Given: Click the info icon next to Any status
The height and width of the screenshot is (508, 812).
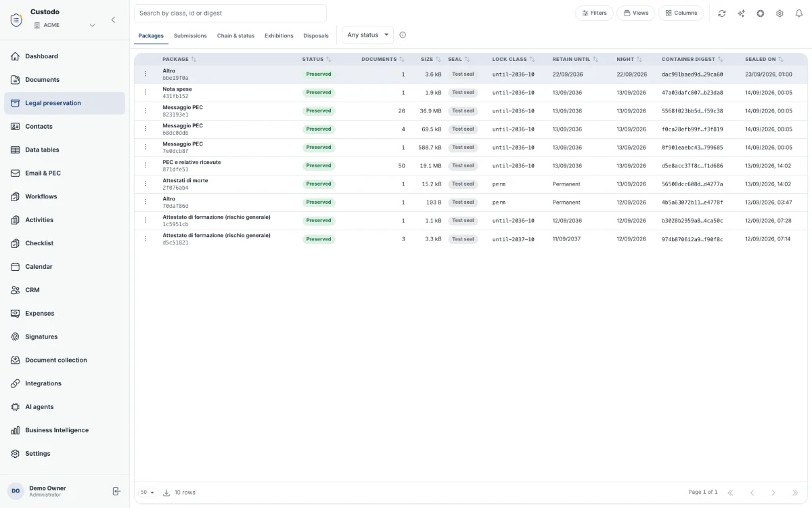Looking at the screenshot, I should point(403,35).
